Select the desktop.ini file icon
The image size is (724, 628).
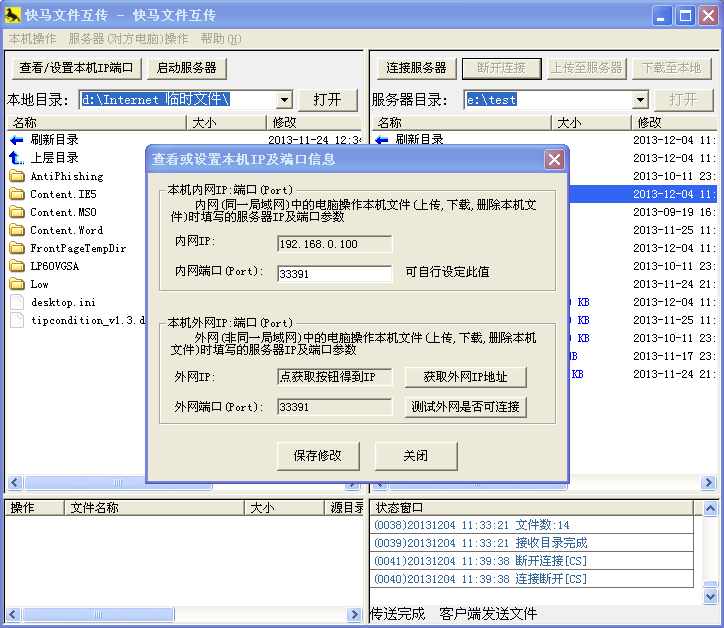[x=16, y=302]
